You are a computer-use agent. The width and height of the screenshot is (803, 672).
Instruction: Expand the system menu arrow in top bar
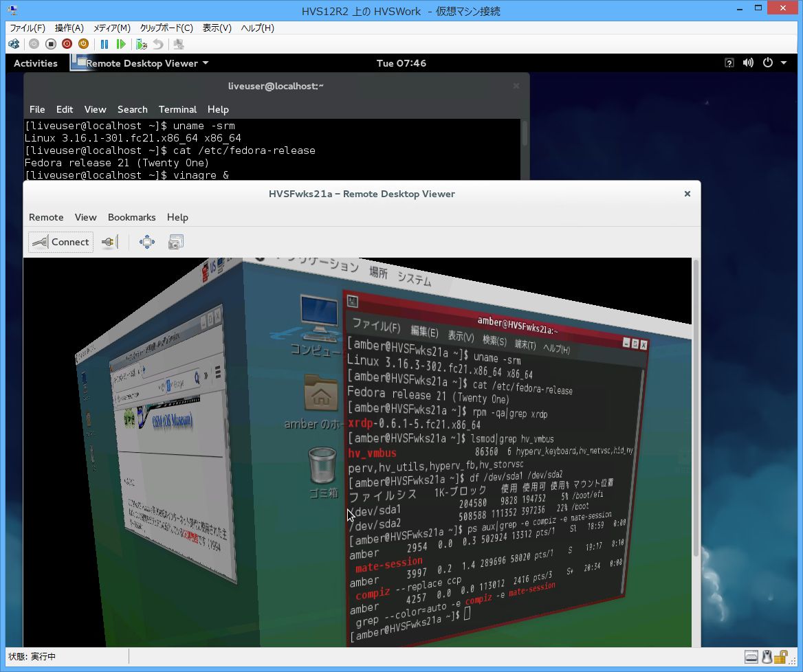(784, 63)
